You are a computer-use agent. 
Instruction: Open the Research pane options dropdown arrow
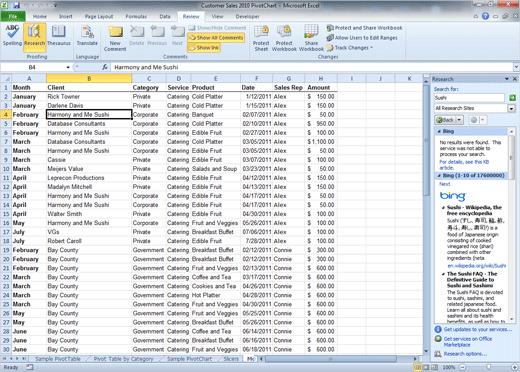tap(507, 79)
